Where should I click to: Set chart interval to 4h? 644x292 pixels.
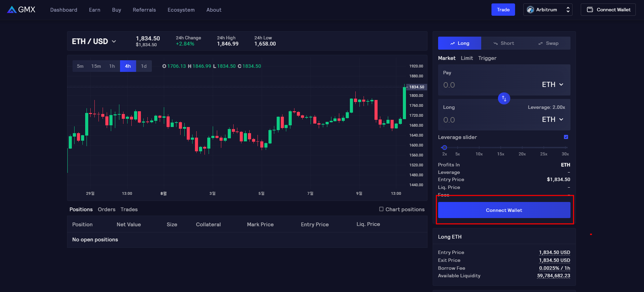pos(128,66)
